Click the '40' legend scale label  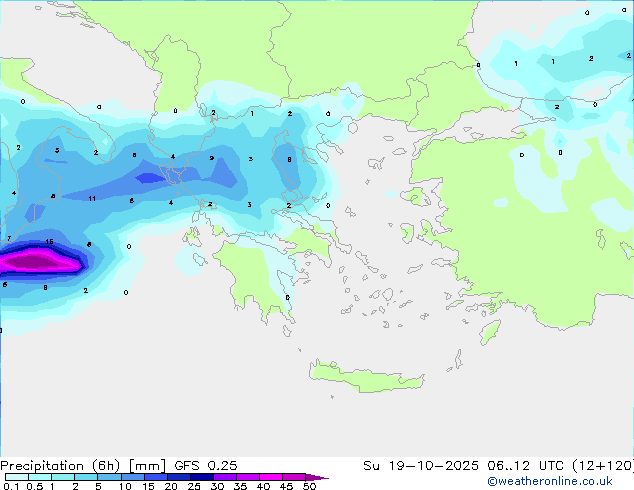tap(263, 486)
